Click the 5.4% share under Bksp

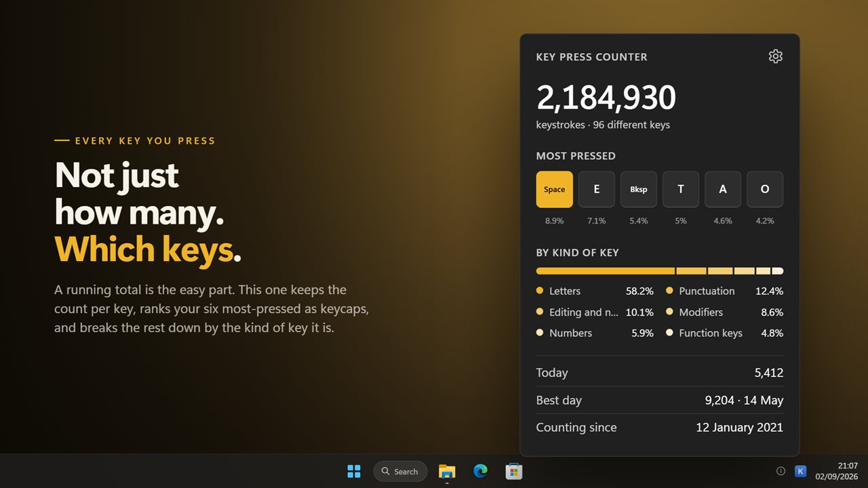click(x=639, y=221)
